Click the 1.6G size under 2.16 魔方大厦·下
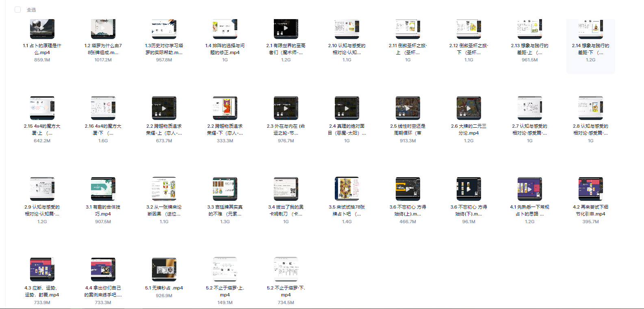 (103, 141)
